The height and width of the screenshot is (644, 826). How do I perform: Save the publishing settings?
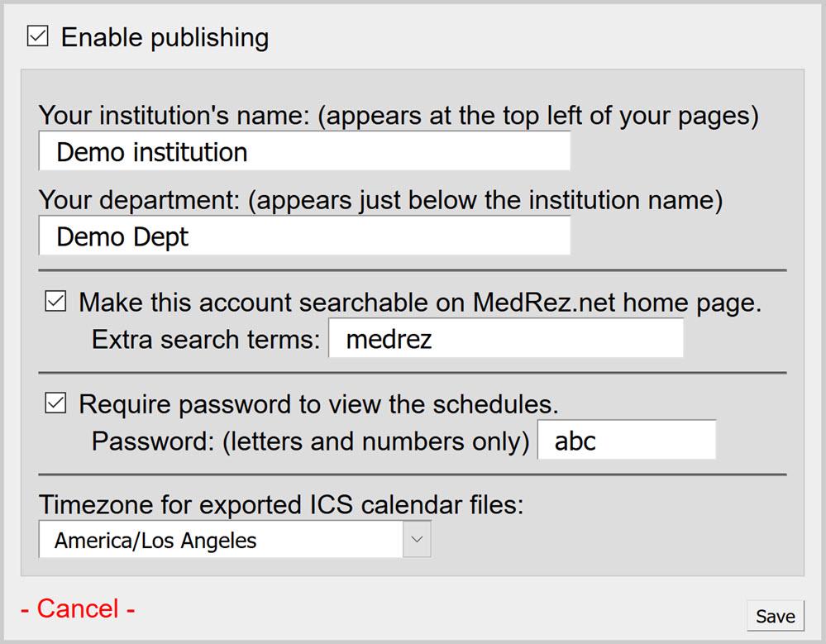[x=775, y=615]
